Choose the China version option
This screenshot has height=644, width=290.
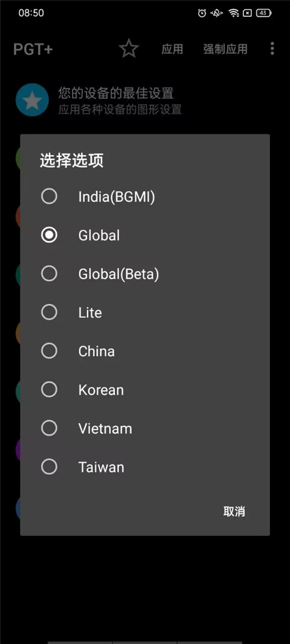(x=145, y=351)
